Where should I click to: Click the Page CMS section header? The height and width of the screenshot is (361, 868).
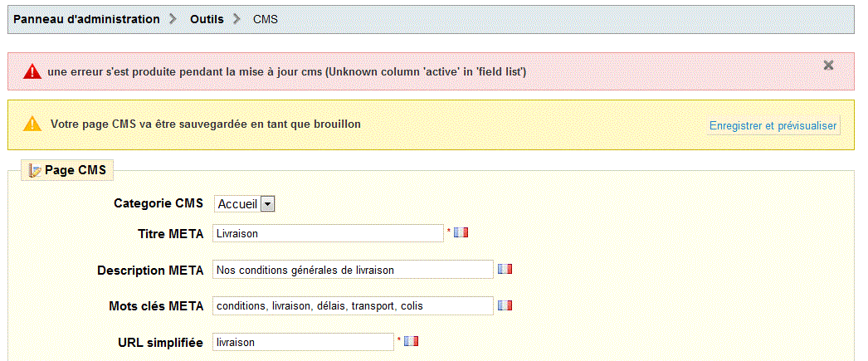click(x=67, y=170)
